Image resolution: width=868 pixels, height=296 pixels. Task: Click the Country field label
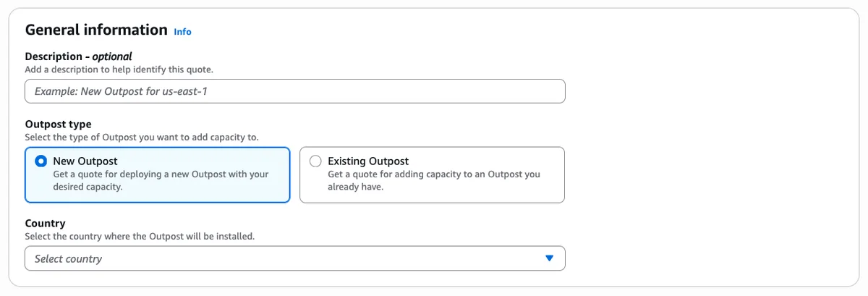tap(45, 224)
